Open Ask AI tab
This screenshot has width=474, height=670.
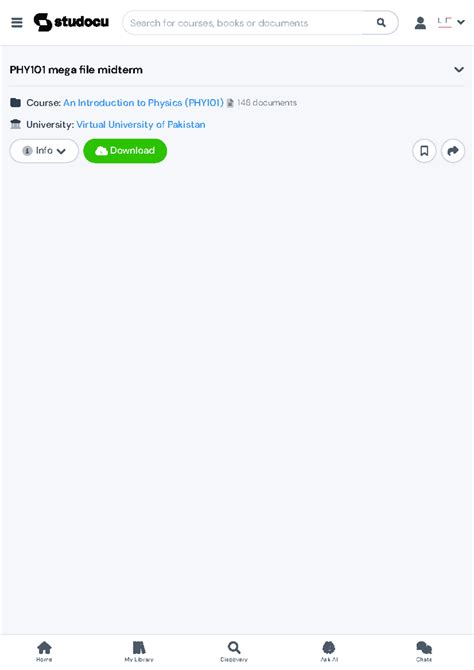[x=329, y=652]
